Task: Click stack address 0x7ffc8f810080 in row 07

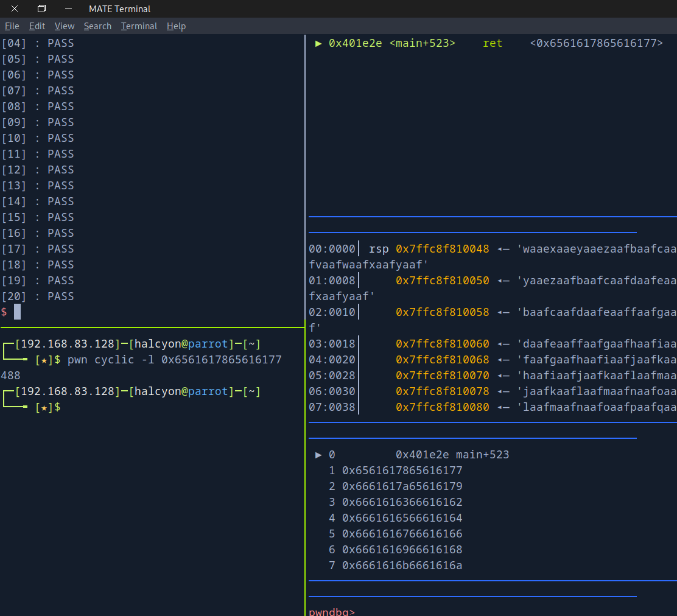Action: (442, 407)
